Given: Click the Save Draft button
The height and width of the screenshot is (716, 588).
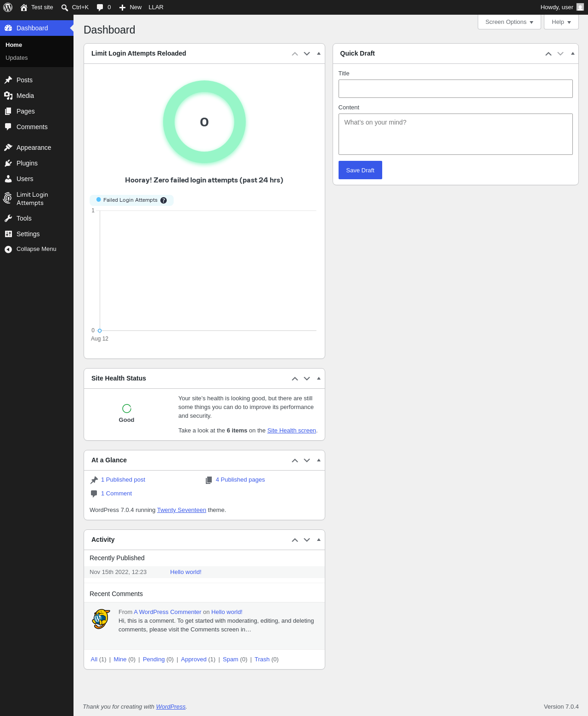Looking at the screenshot, I should (360, 170).
